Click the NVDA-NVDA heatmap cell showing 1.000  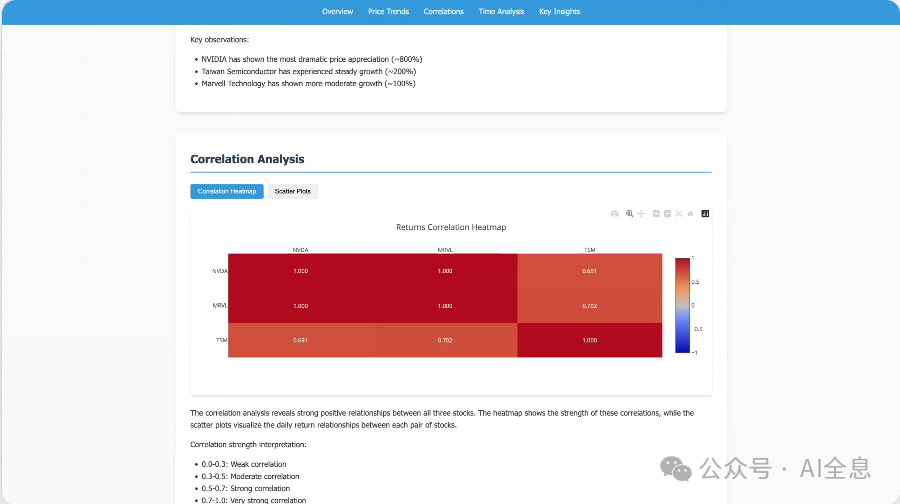[x=300, y=271]
